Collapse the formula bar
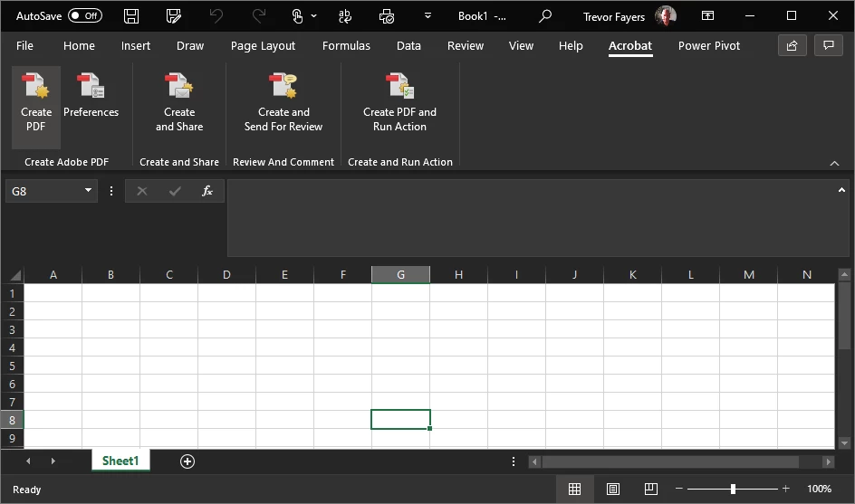 (841, 190)
